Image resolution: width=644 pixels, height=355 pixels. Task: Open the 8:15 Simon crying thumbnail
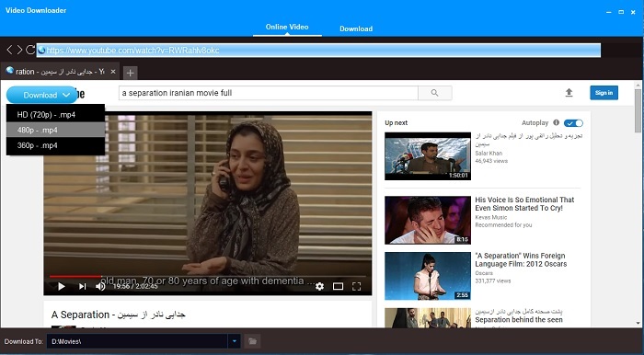[428, 220]
